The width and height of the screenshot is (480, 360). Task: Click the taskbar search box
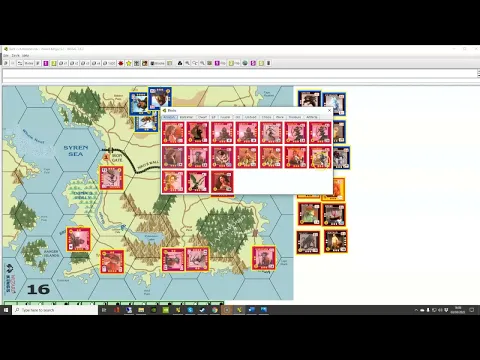pyautogui.click(x=55, y=310)
